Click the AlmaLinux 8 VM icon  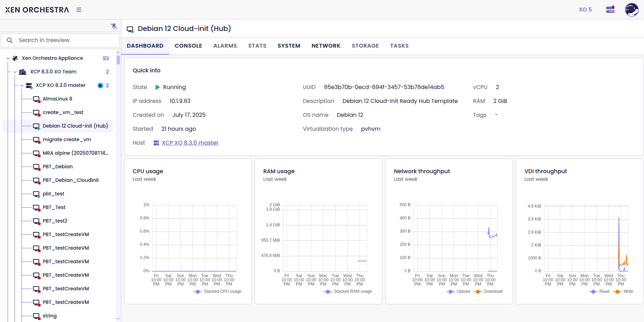tap(36, 99)
